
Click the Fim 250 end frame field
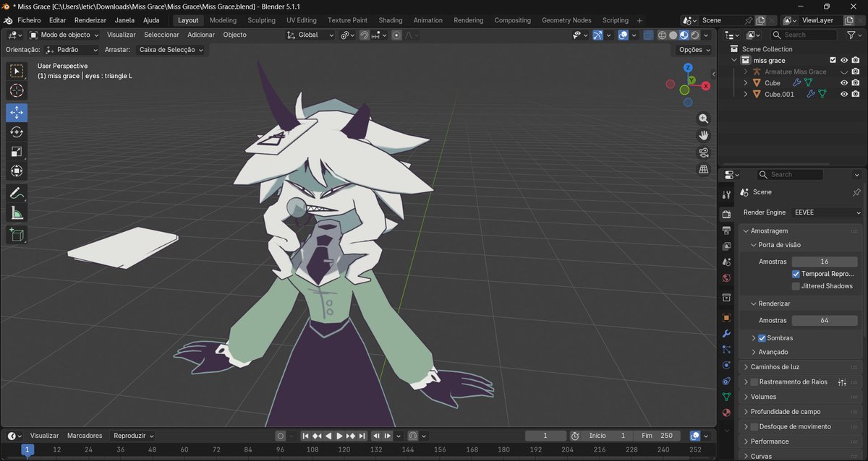pos(657,436)
